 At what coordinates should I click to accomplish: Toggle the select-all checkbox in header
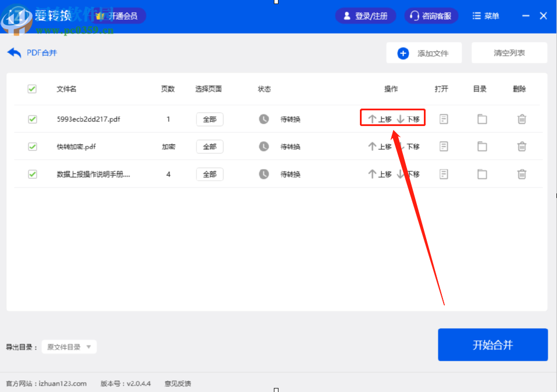pos(32,89)
